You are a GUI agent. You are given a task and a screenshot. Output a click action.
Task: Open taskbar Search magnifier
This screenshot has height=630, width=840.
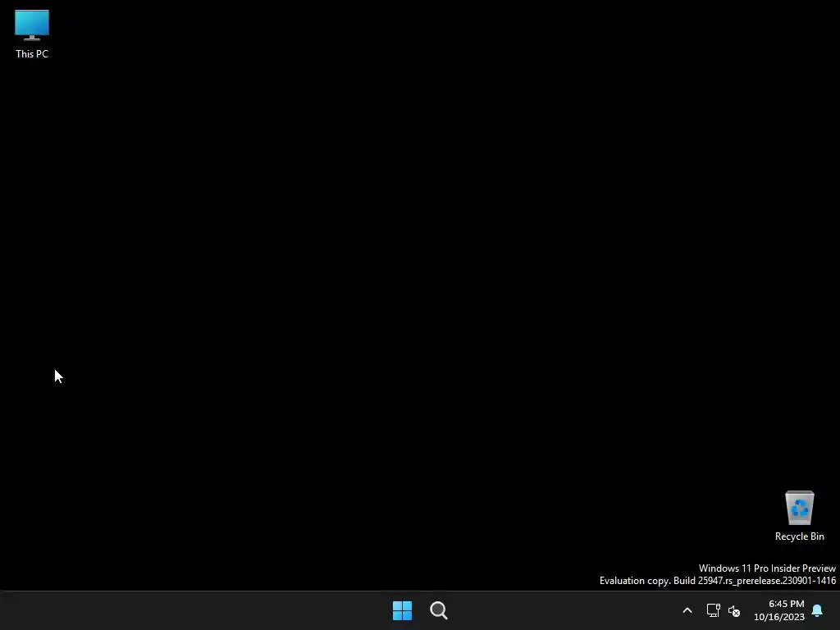[x=439, y=610]
